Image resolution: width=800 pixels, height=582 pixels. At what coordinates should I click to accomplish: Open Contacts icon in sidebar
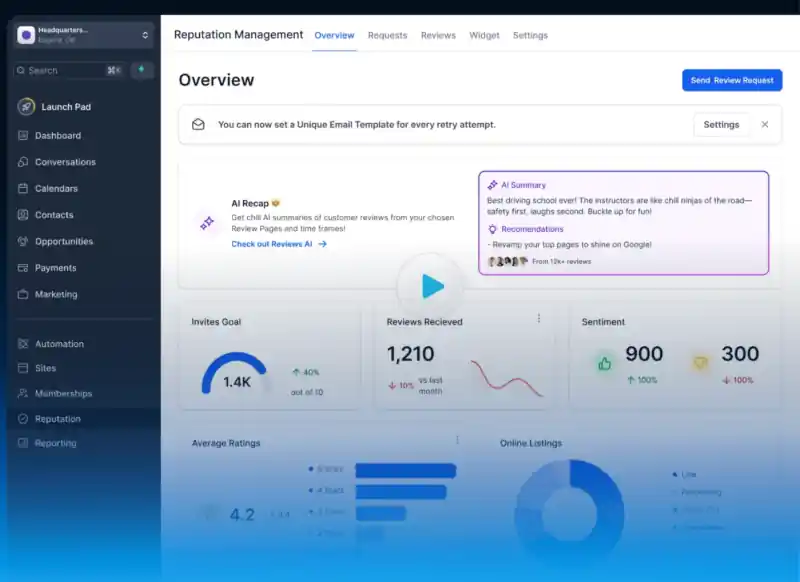[x=22, y=215]
